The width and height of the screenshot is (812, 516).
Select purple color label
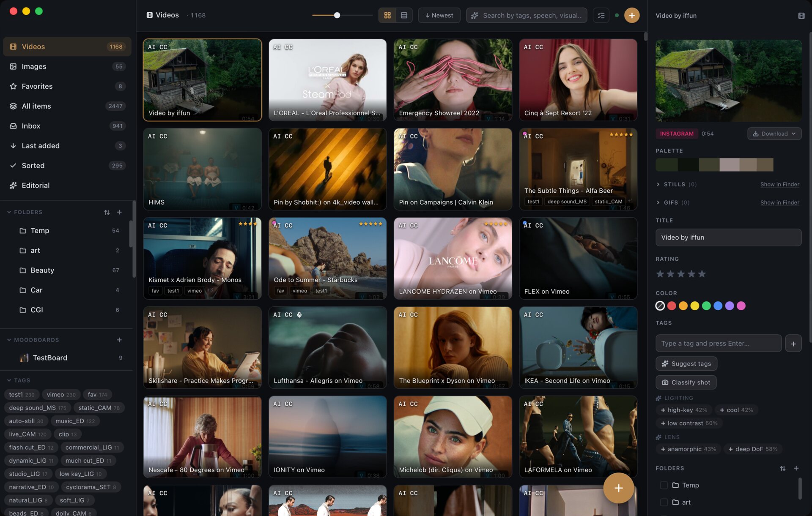tap(730, 306)
